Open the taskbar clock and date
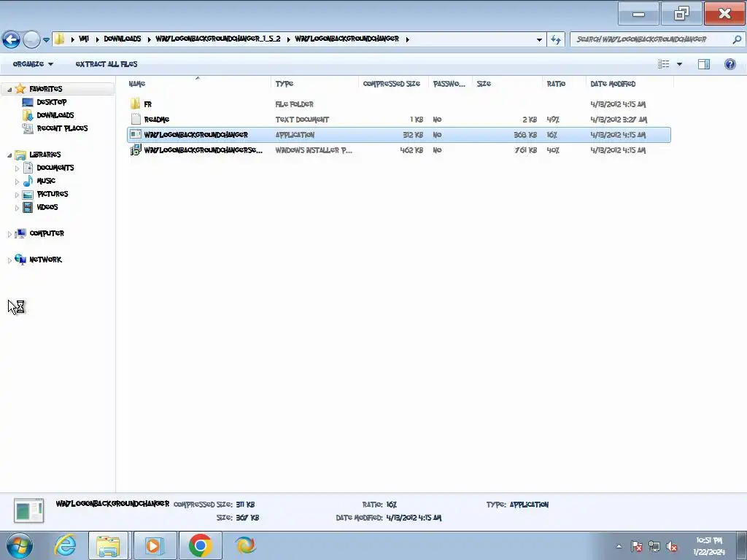The image size is (747, 560). coord(709,546)
